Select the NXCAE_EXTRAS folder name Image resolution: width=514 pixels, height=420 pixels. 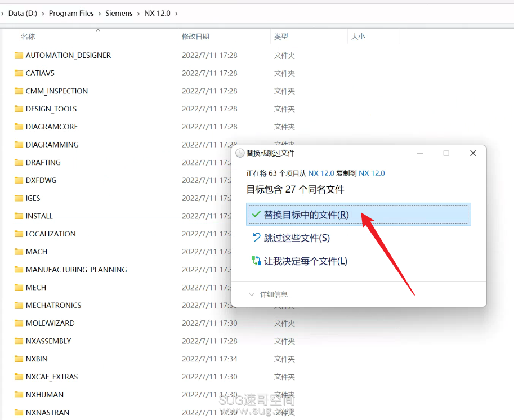tap(51, 377)
